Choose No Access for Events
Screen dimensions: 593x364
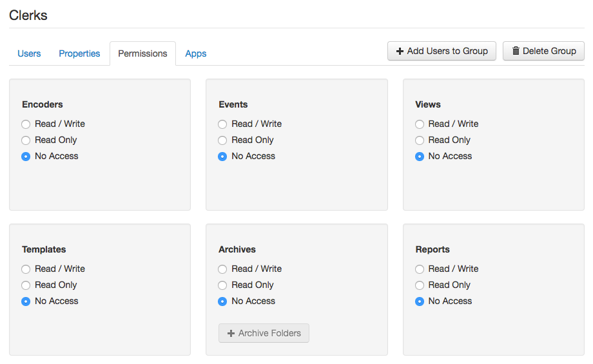tap(222, 157)
